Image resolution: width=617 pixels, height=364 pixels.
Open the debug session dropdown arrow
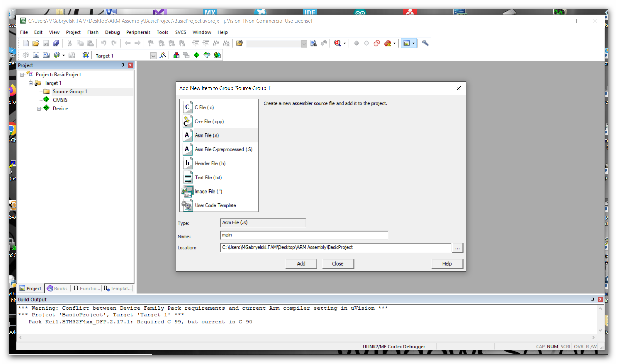point(345,43)
